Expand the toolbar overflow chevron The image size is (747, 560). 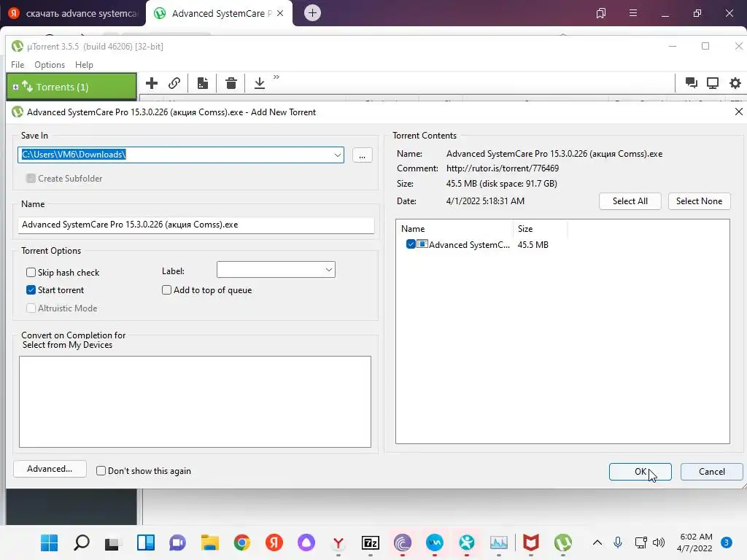pos(276,77)
